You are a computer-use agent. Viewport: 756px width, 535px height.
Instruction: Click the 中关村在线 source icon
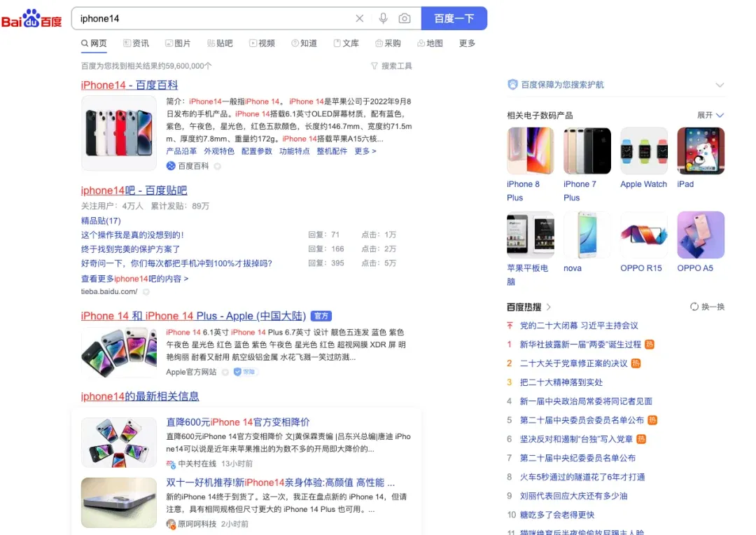(x=171, y=464)
